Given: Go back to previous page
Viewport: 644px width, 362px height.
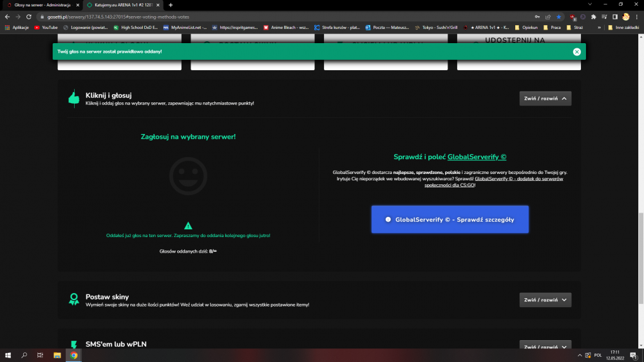Looking at the screenshot, I should 7,17.
